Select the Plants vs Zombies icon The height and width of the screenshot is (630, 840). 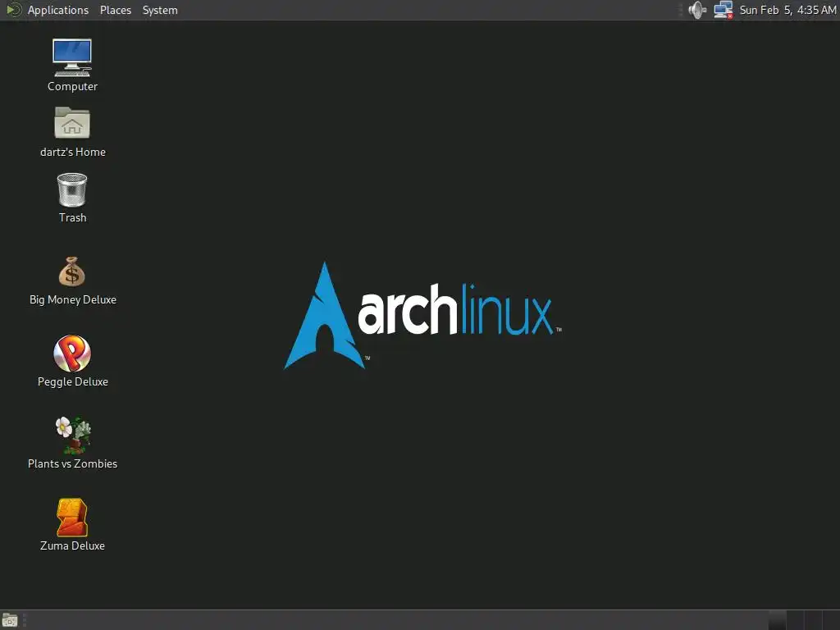(x=73, y=435)
